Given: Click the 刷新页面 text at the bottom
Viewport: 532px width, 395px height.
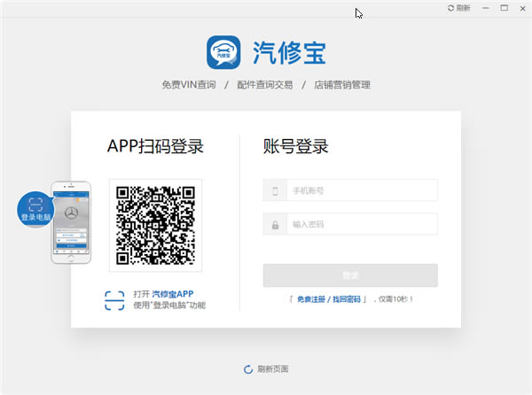Looking at the screenshot, I should click(x=272, y=368).
